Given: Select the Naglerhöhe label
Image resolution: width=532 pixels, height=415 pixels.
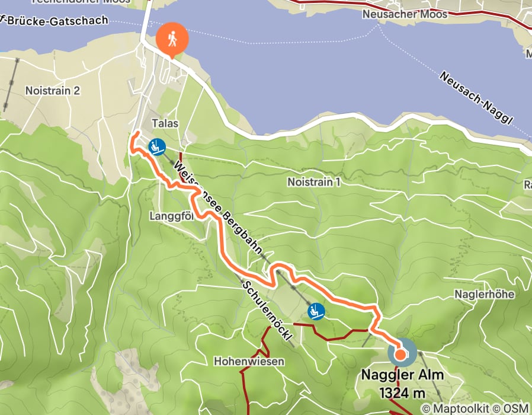Looking at the screenshot, I should (485, 294).
